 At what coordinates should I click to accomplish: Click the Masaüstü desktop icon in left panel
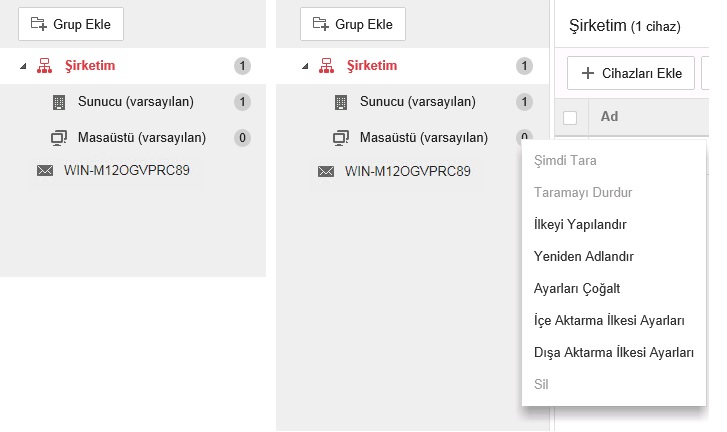pyautogui.click(x=58, y=137)
